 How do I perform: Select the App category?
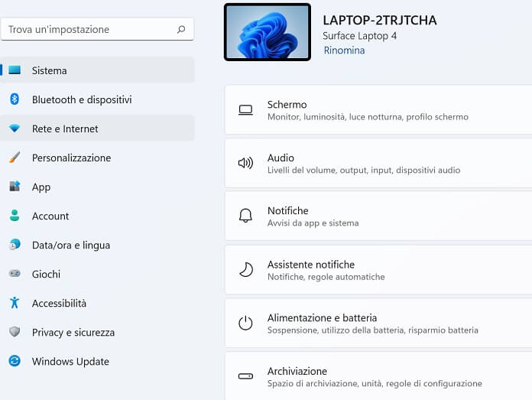(x=97, y=187)
